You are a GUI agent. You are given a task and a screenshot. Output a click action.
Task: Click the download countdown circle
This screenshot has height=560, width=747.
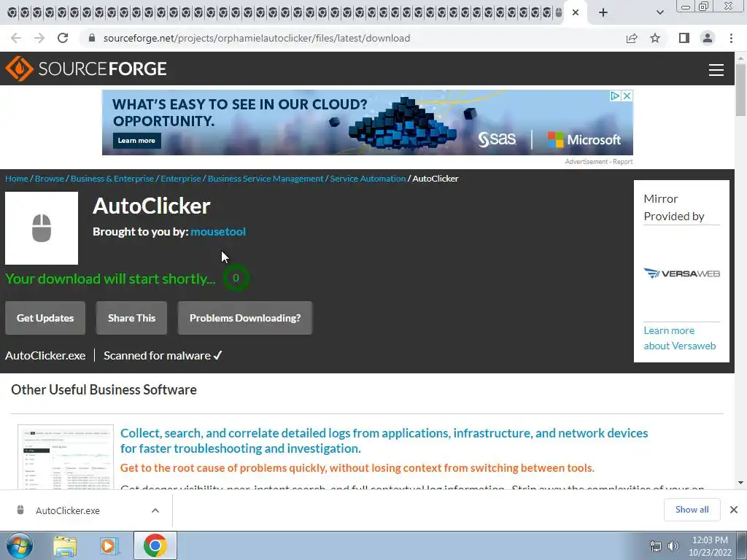(x=236, y=278)
